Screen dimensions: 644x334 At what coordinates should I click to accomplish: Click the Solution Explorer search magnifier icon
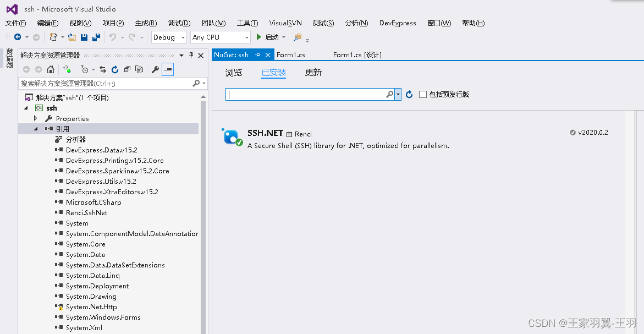(196, 84)
